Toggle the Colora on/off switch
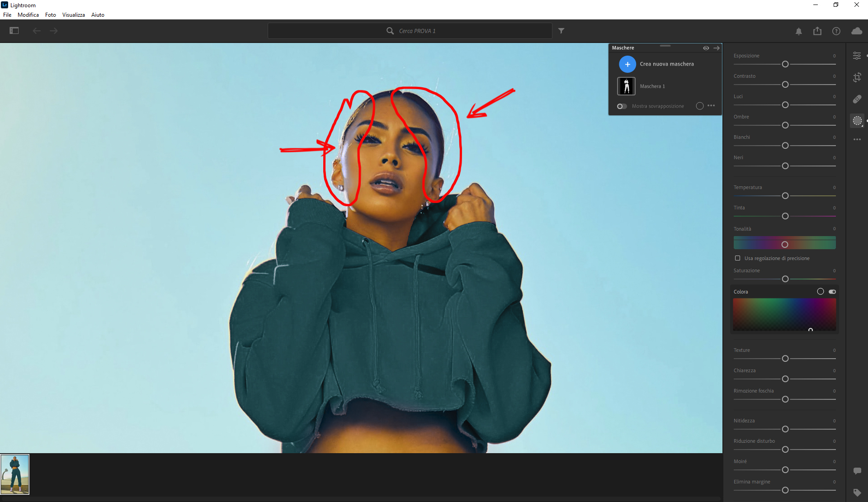The image size is (868, 502). [832, 292]
